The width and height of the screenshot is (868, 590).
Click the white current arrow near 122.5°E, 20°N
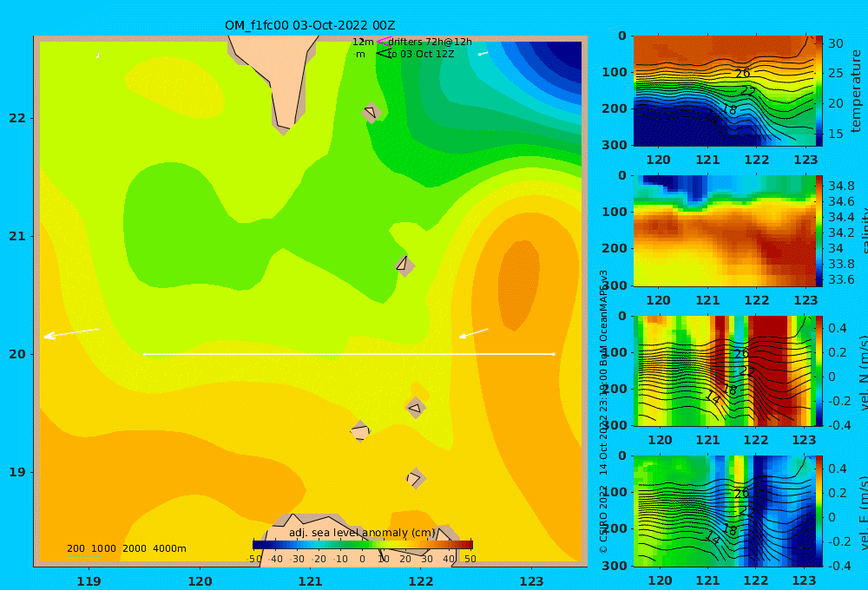474,333
